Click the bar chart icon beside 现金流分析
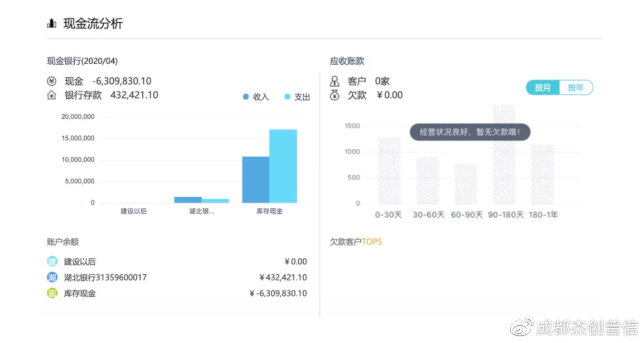Image resolution: width=644 pixels, height=343 pixels. 51,23
